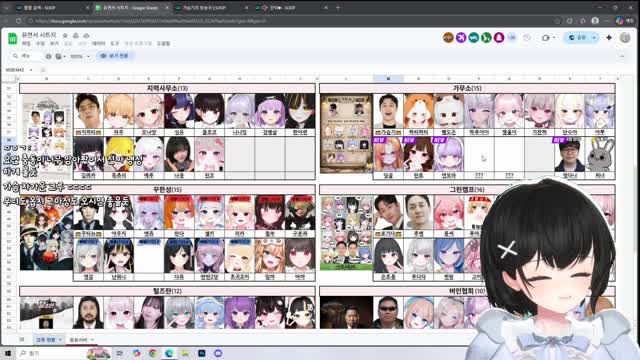Click the magenta collaborator avatar
The width and height of the screenshot is (640, 360).
499,38
